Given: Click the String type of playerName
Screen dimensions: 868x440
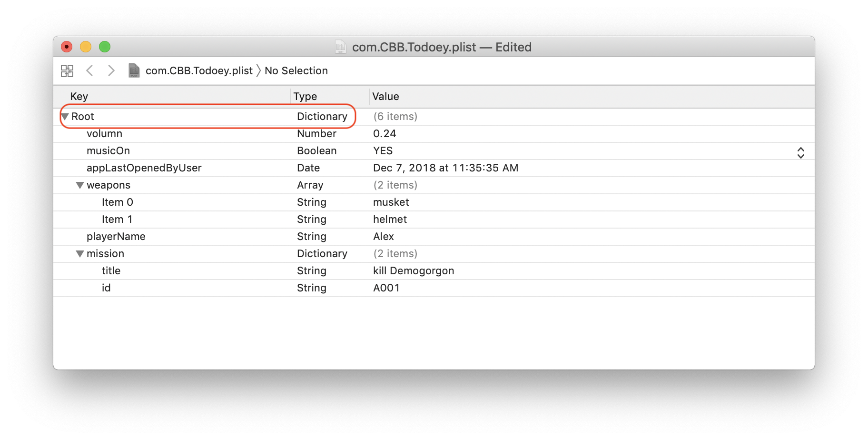Looking at the screenshot, I should pos(312,236).
